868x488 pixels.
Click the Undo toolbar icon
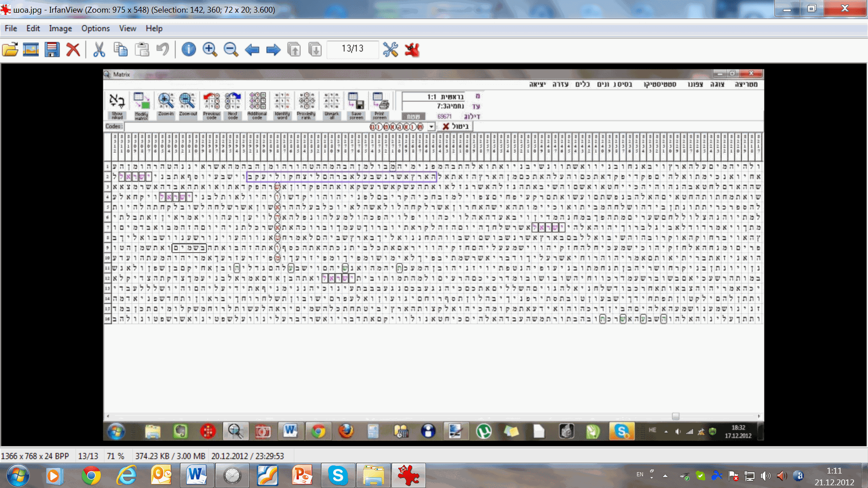pos(163,49)
